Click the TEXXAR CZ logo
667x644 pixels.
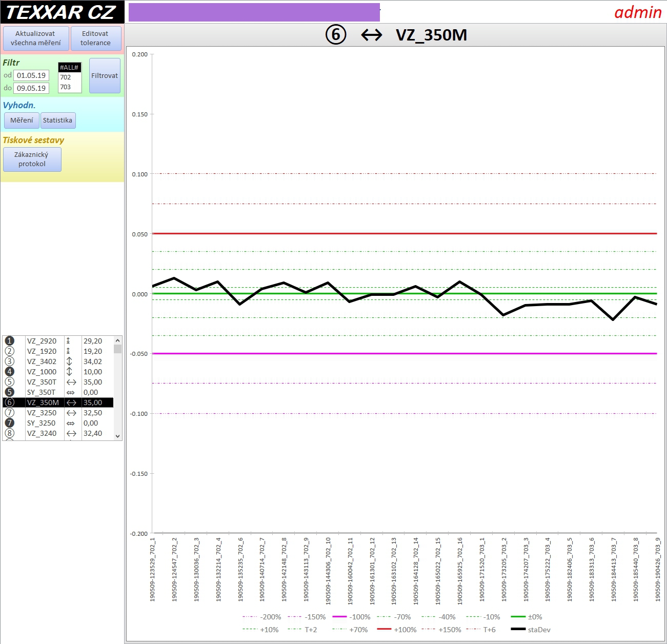[x=62, y=12]
